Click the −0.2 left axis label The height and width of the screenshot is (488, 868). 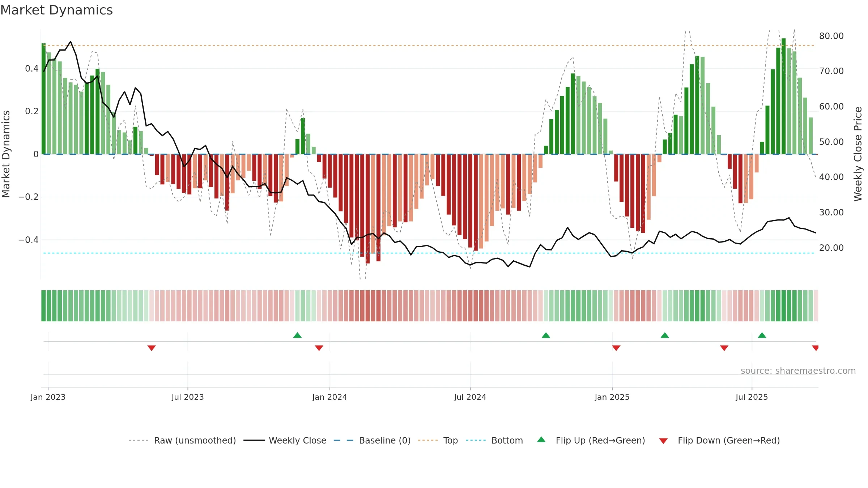(29, 197)
